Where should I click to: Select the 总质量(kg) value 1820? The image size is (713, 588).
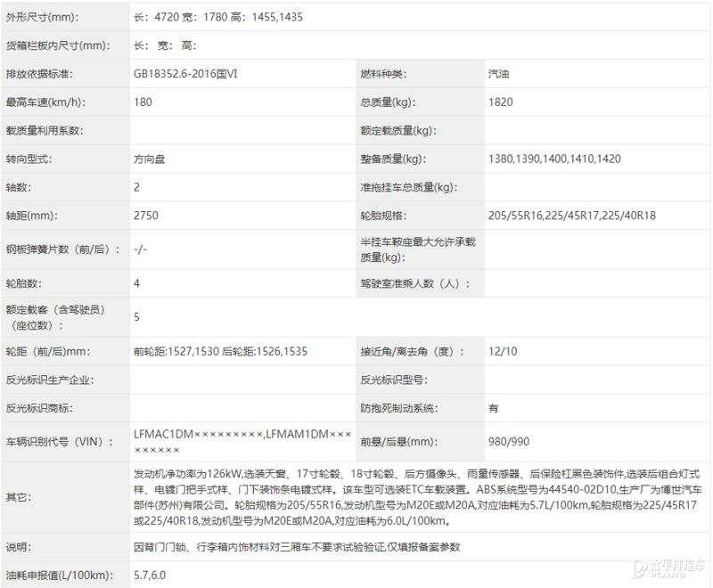[x=502, y=101]
